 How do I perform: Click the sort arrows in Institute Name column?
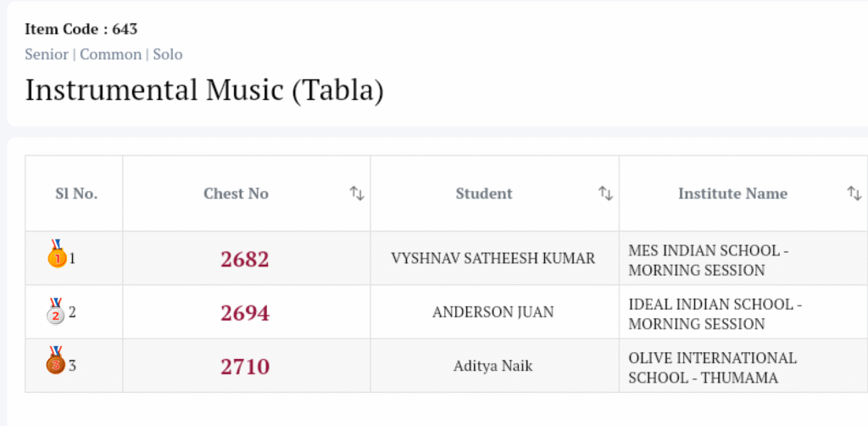854,193
